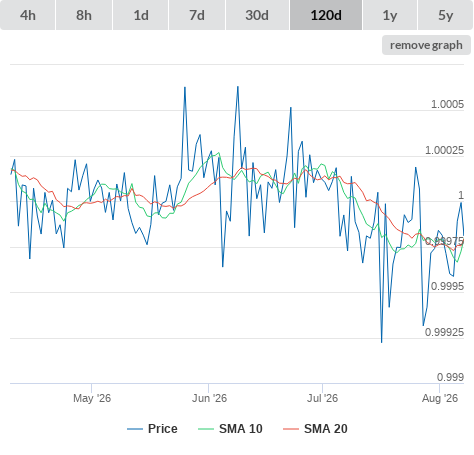
Task: Click the 1.0005 y-axis gridline label
Action: [447, 104]
